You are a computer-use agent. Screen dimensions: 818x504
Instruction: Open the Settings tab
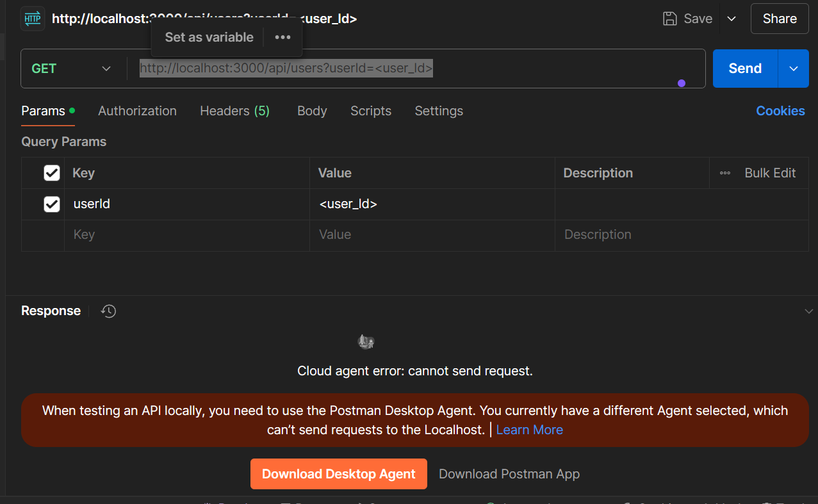coord(439,111)
